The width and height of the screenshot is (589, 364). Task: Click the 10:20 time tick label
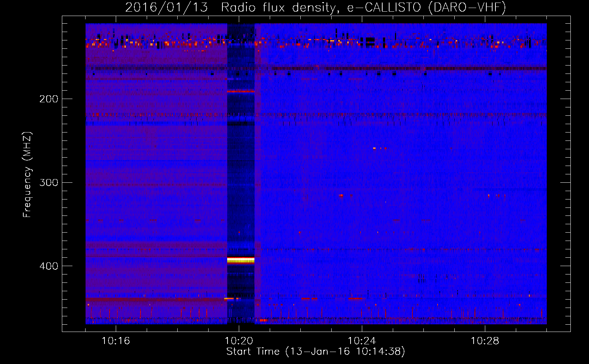click(x=239, y=341)
